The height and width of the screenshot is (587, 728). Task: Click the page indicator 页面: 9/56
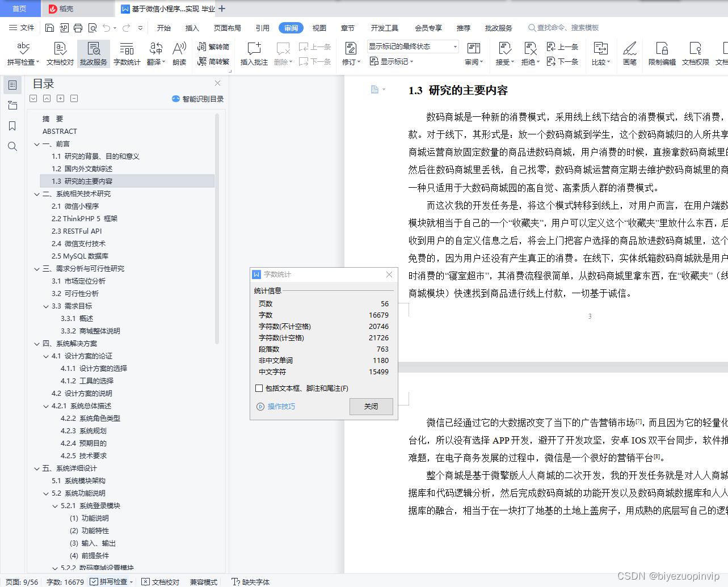click(22, 582)
